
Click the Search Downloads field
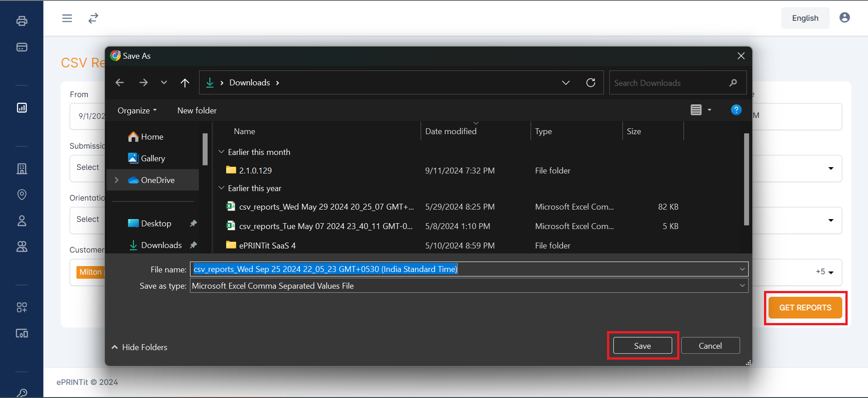point(669,83)
